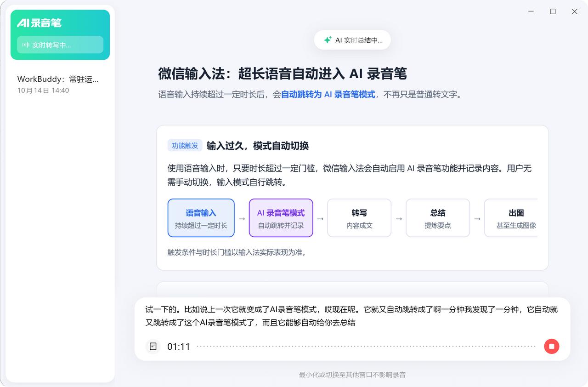Open the transcript notes icon beside timer
The width and height of the screenshot is (588, 387).
click(x=153, y=346)
